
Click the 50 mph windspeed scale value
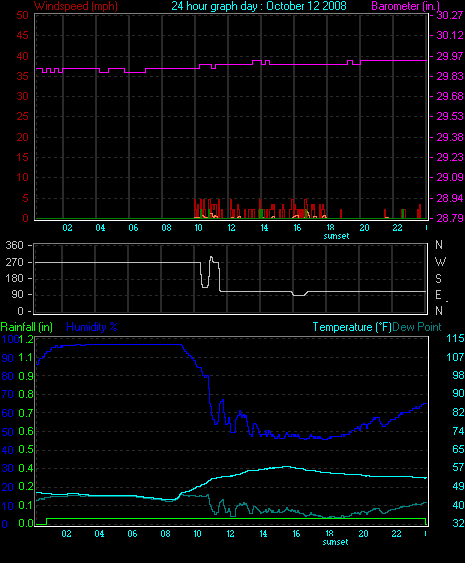(x=22, y=15)
